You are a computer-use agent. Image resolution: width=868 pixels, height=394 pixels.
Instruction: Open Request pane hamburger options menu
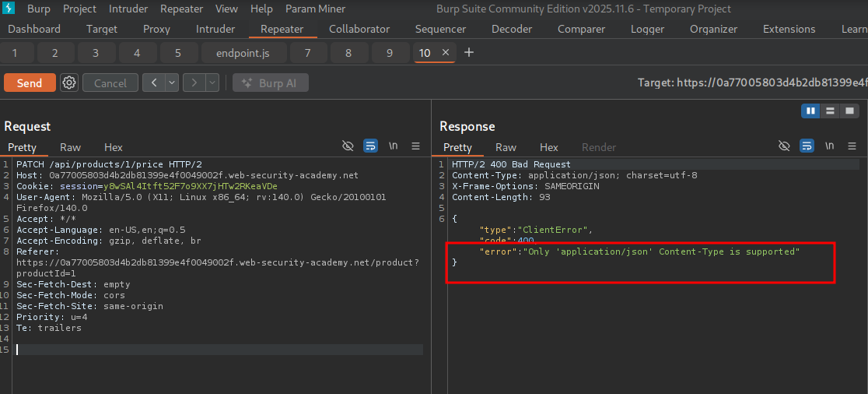pyautogui.click(x=416, y=146)
